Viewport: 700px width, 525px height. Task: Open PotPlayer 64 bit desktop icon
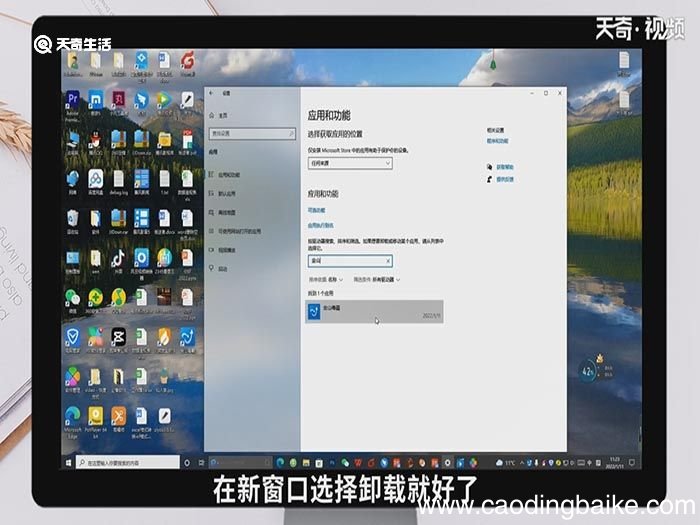click(x=96, y=421)
